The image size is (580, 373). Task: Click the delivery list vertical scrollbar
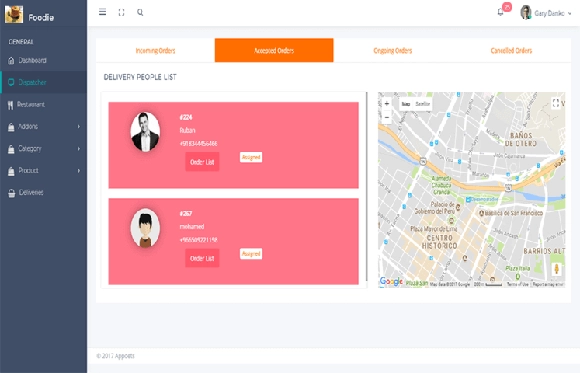367,187
